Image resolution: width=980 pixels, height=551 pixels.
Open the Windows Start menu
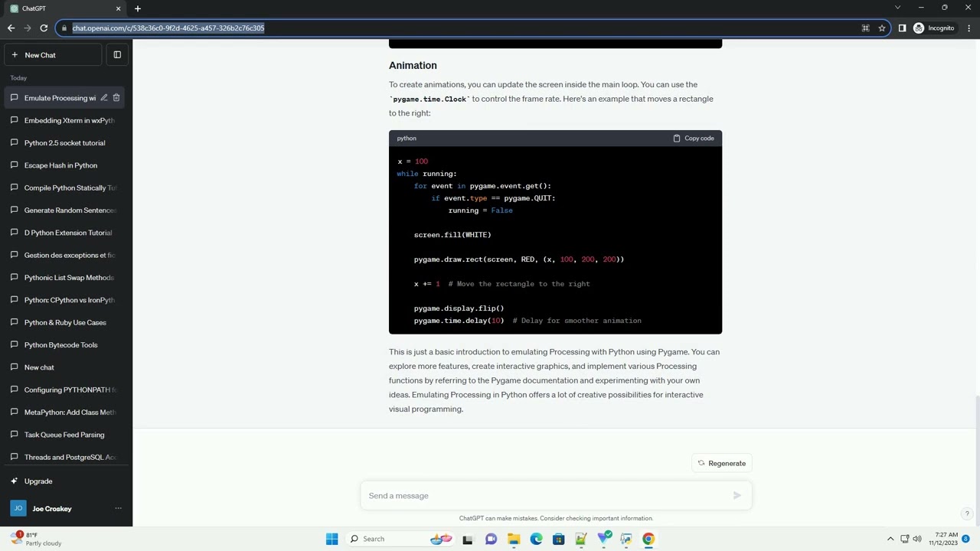(332, 539)
